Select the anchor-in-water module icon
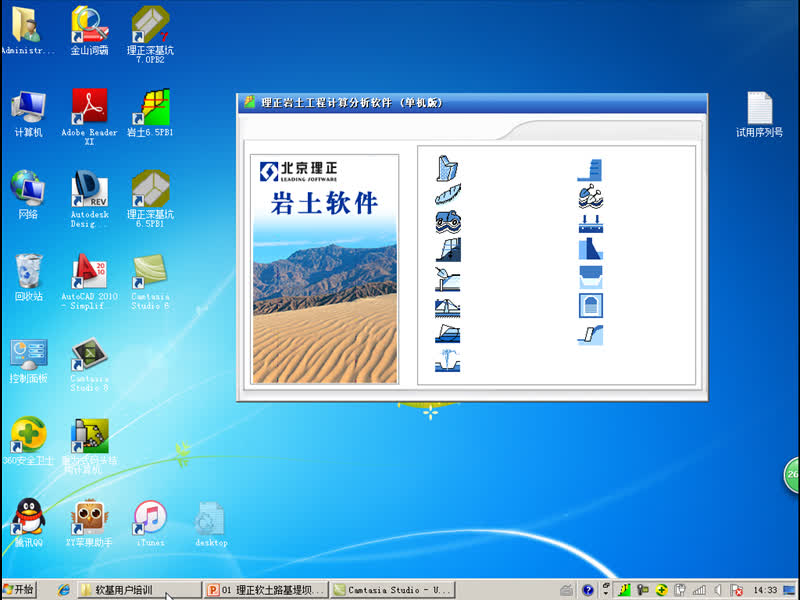The width and height of the screenshot is (800, 600). tap(591, 196)
